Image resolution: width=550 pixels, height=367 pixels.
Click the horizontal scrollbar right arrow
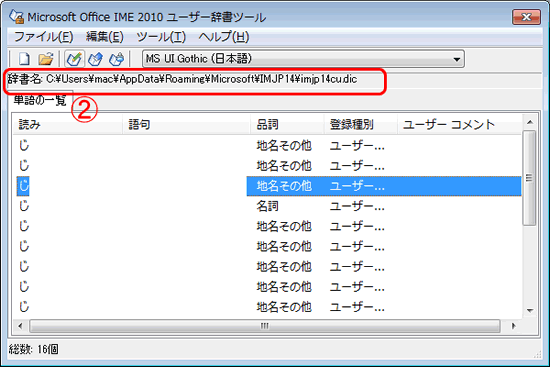click(x=514, y=326)
